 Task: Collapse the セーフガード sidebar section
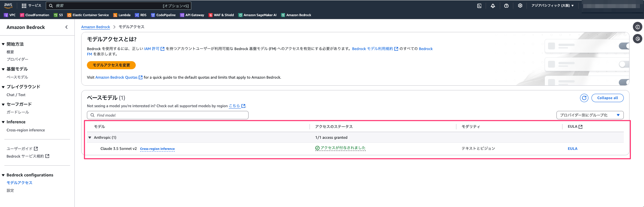3,104
